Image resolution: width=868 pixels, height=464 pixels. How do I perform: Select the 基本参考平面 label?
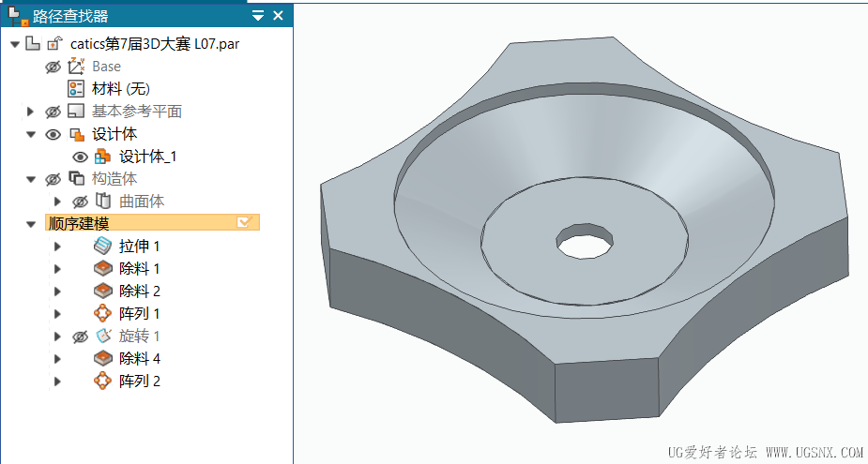137,112
